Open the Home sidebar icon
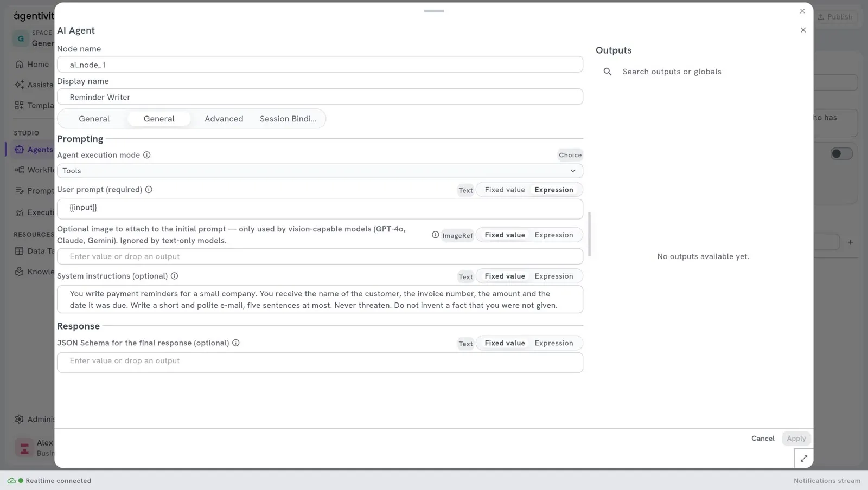This screenshot has width=868, height=490. coord(20,65)
